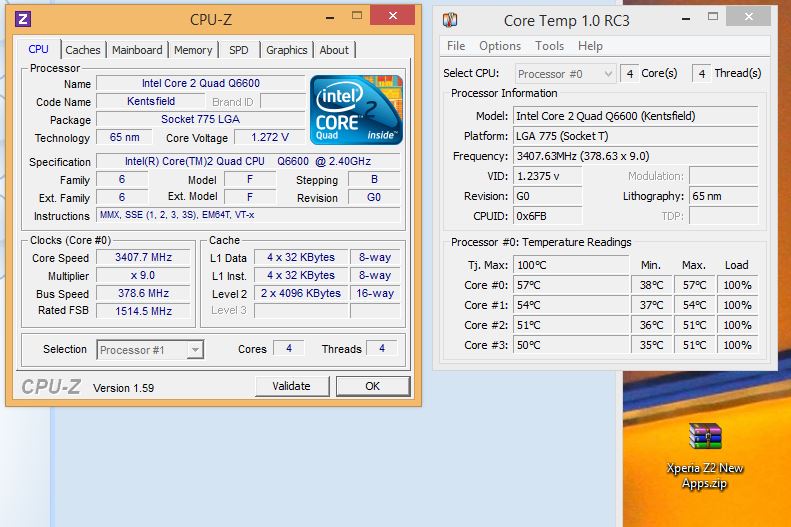Close the CPU-Z window
This screenshot has height=527, width=791.
click(x=392, y=16)
